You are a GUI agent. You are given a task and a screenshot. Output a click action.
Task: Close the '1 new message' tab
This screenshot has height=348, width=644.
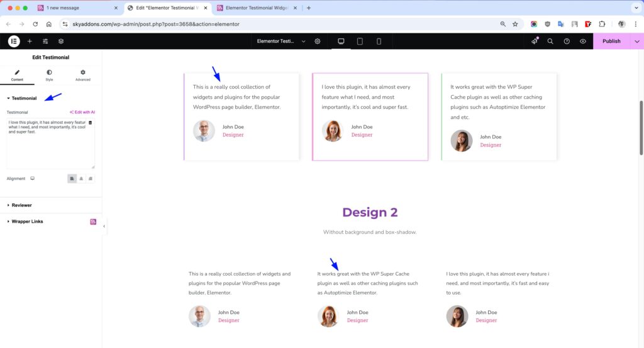(x=116, y=8)
